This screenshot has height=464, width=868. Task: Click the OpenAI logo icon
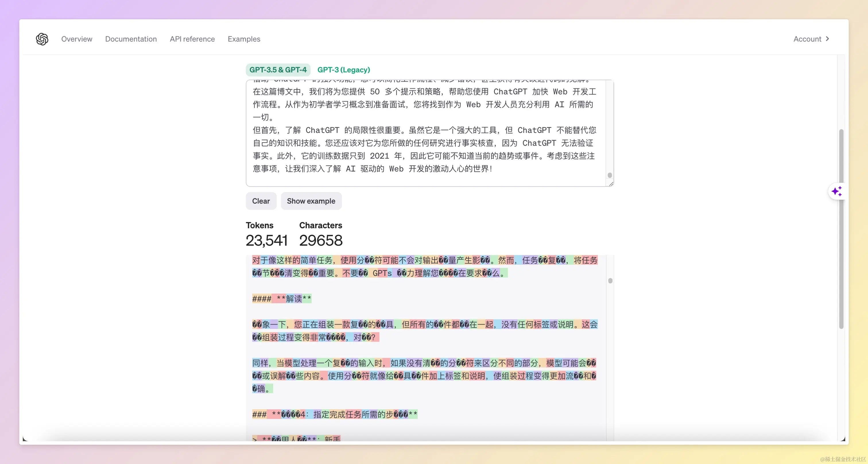point(42,39)
